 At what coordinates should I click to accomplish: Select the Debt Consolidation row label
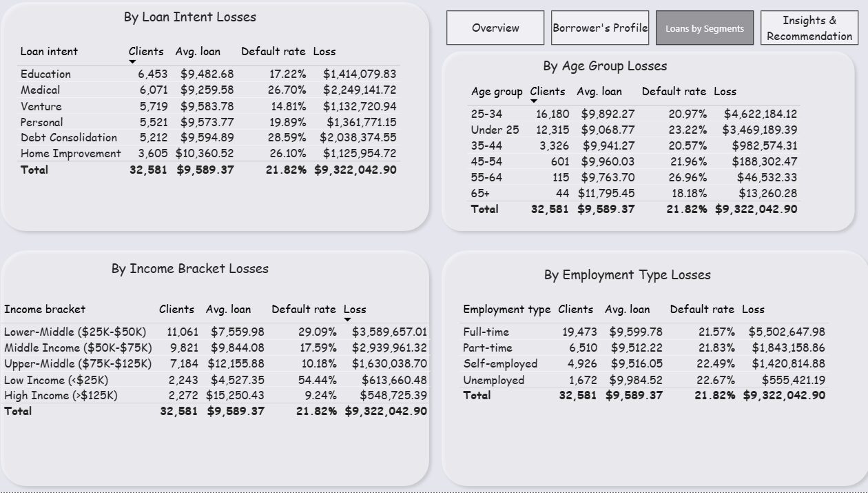(x=69, y=138)
